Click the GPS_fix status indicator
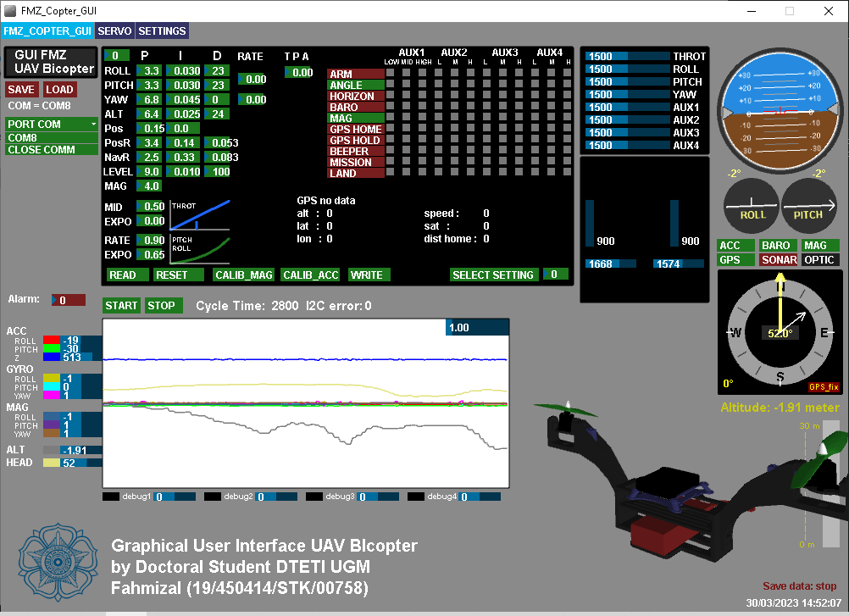Viewport: 849px width, 616px height. [824, 387]
